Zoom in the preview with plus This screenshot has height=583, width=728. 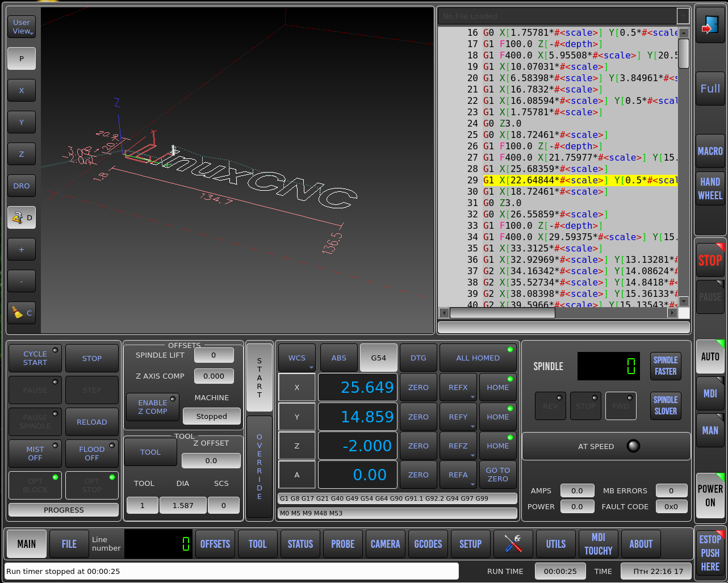pos(22,249)
